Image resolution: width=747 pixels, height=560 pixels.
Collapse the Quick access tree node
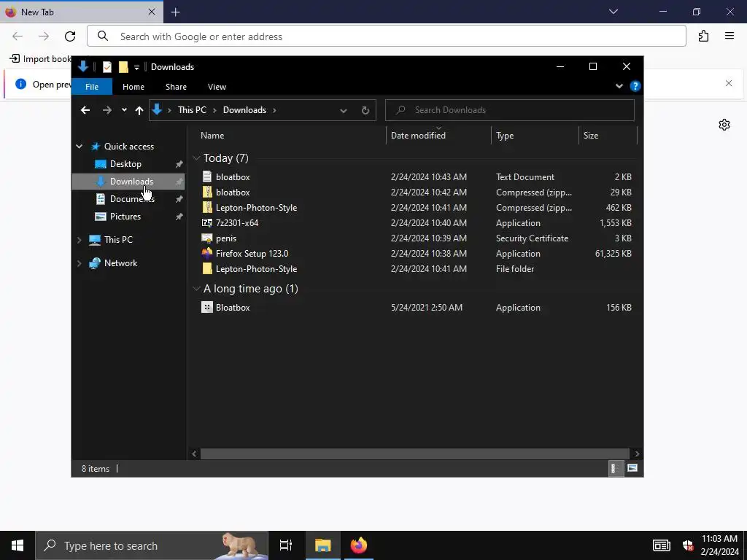click(x=79, y=146)
